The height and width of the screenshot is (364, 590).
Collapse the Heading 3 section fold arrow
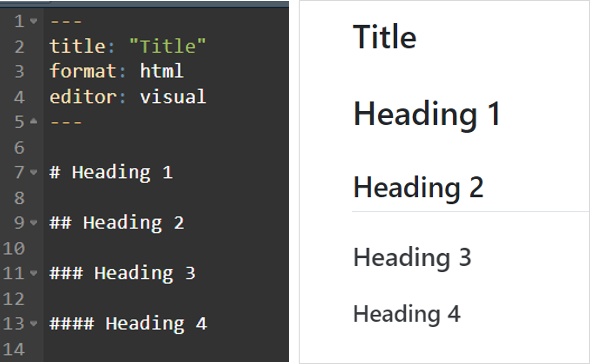[x=34, y=273]
